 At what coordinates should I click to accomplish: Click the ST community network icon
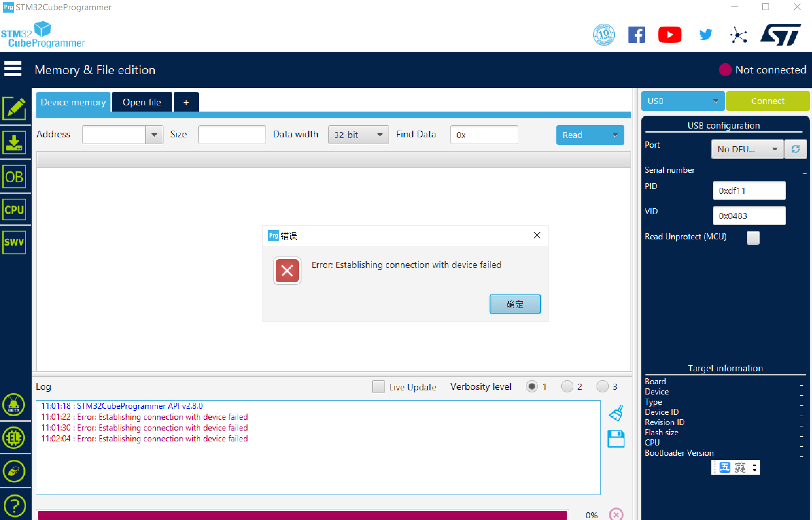point(738,35)
